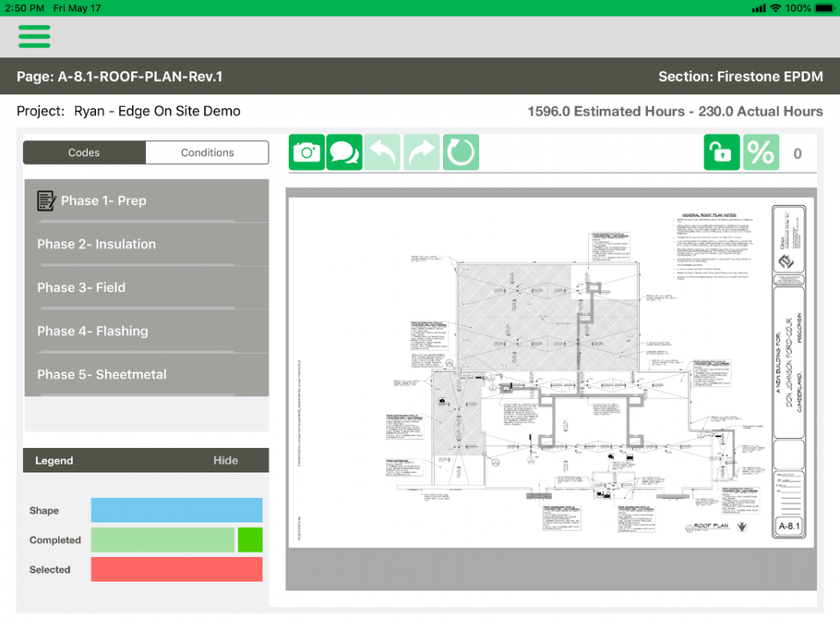840x630 pixels.
Task: Expand Phase 4- Flashing
Action: click(146, 331)
